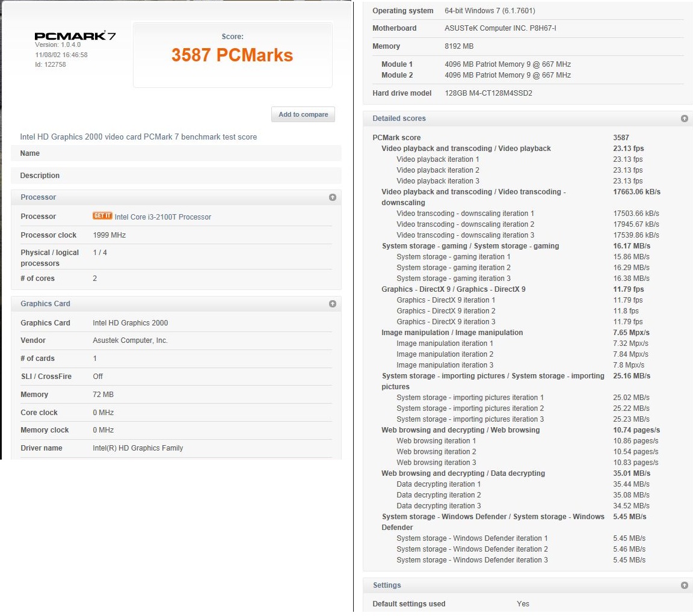Click Data decrypting iteration 1 row
The height and width of the screenshot is (616, 693).
coord(523,484)
